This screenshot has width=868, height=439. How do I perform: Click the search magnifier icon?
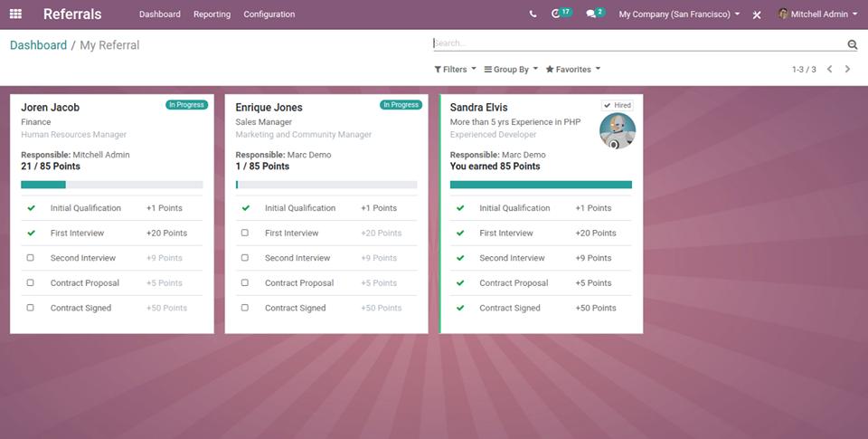(x=852, y=44)
